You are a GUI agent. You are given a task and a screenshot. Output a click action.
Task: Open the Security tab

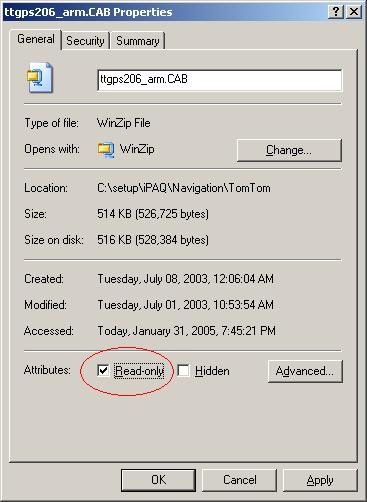[85, 41]
